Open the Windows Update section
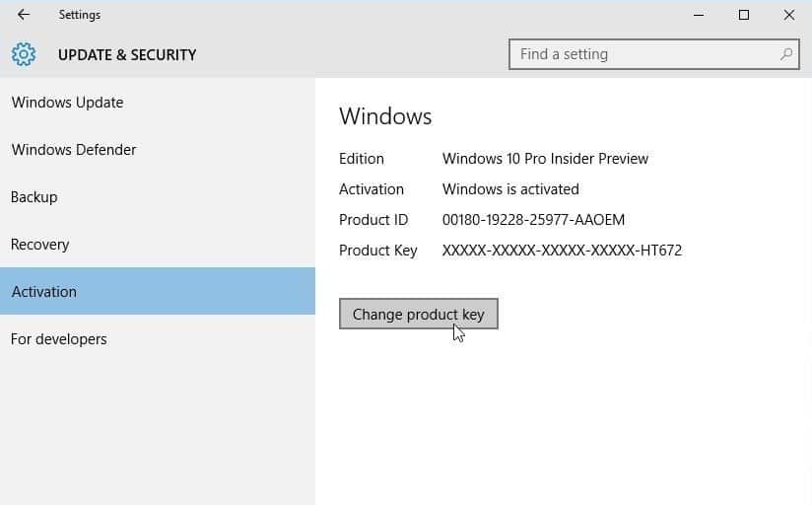 coord(67,103)
